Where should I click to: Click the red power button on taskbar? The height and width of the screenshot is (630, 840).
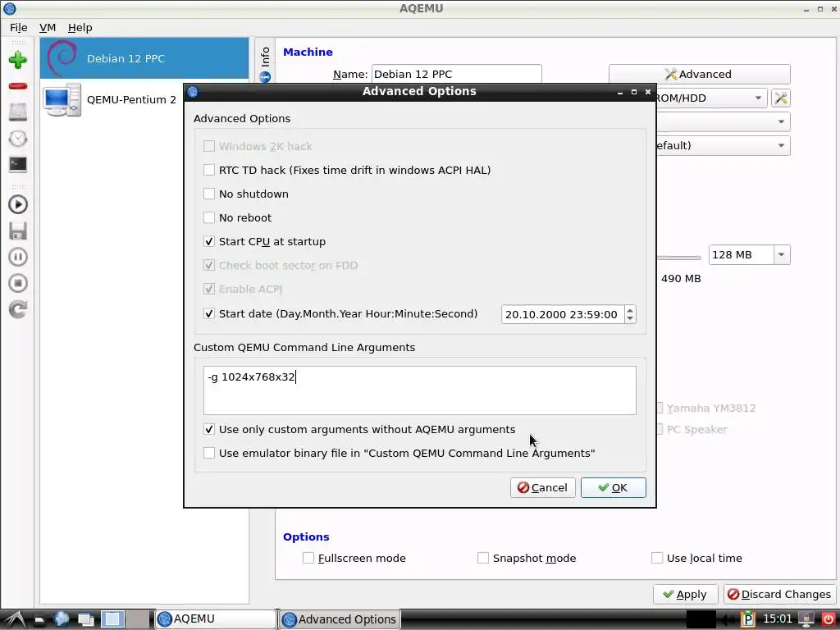click(x=828, y=619)
